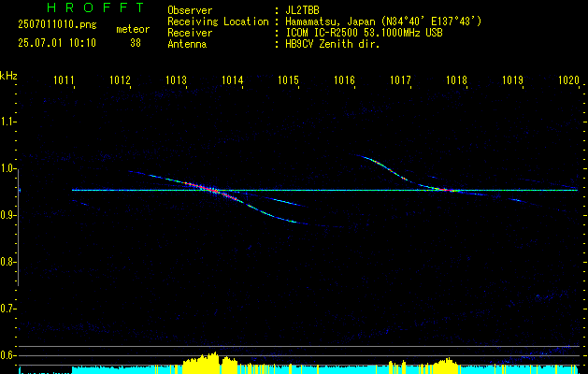
Task: Click time axis label 1015
Action: [x=288, y=80]
